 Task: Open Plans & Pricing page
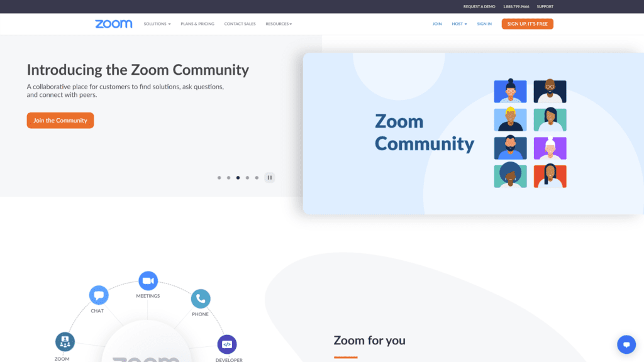(x=197, y=24)
